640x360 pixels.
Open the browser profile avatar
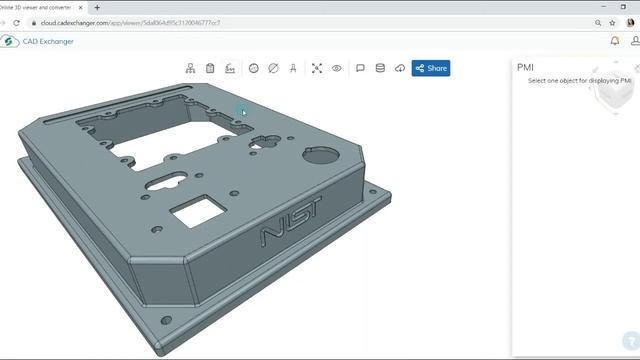coord(631,23)
